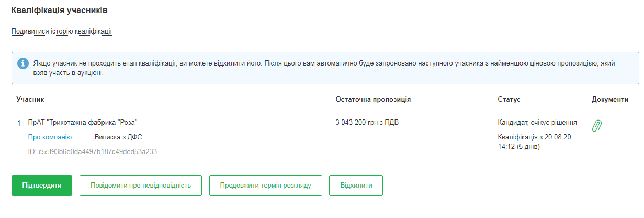The height and width of the screenshot is (218, 644).
Task: Select the company name 'Трикотажна фабрика Роза'
Action: (x=83, y=123)
